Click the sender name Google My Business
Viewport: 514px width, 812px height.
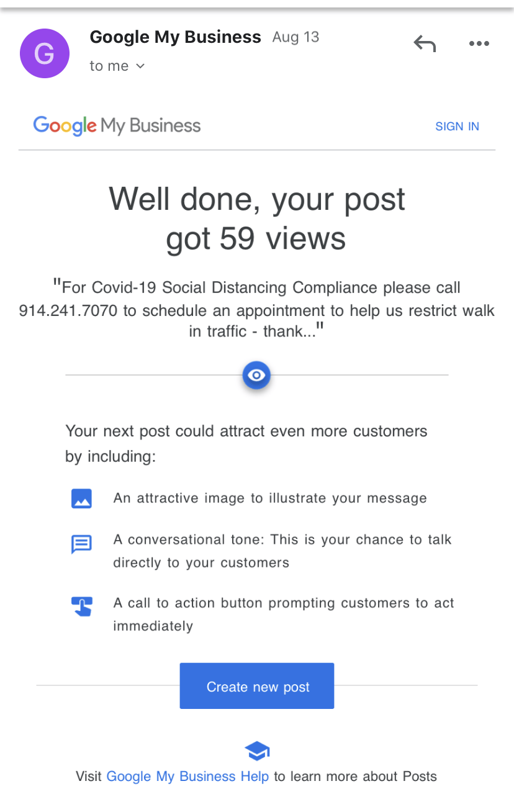(x=175, y=37)
